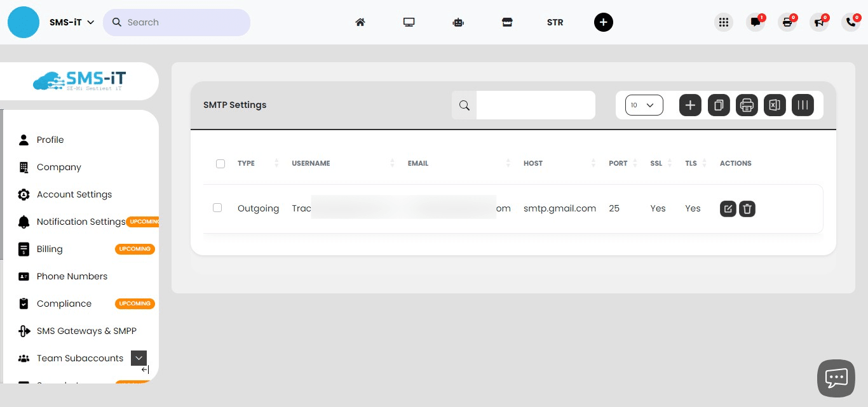Copy the SMTP settings data
The image size is (868, 407).
(x=719, y=105)
